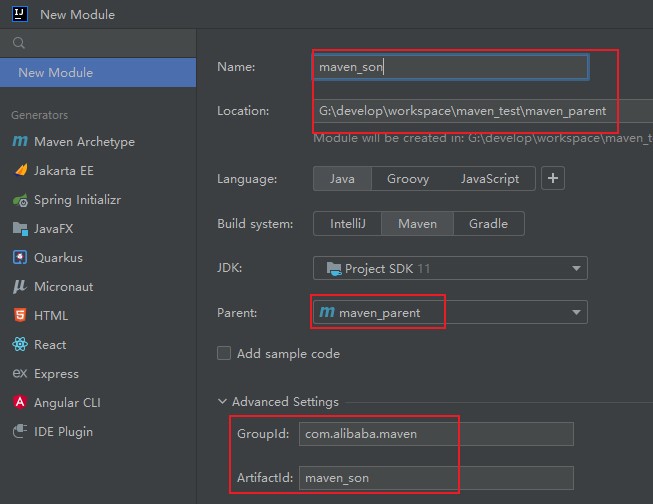
Task: Click the React atom icon
Action: pos(20,344)
